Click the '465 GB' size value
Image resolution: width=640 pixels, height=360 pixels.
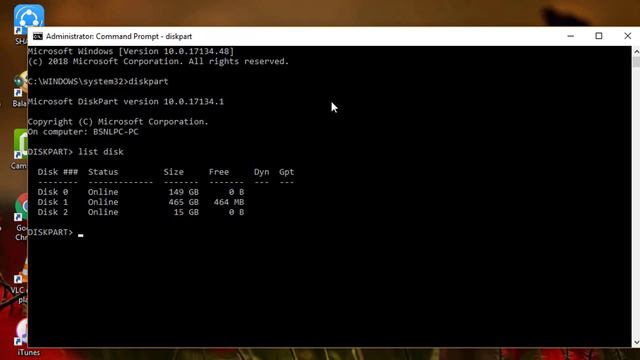pyautogui.click(x=184, y=202)
